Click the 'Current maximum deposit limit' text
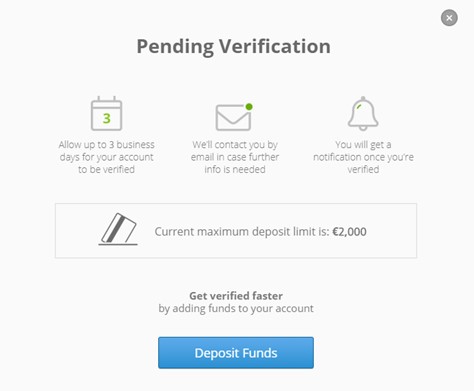 point(242,232)
